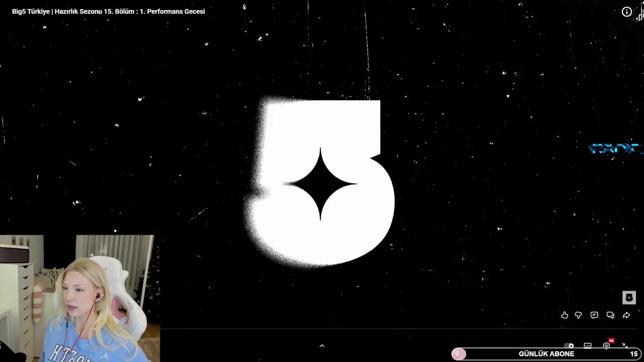Open the video info icon

627,12
